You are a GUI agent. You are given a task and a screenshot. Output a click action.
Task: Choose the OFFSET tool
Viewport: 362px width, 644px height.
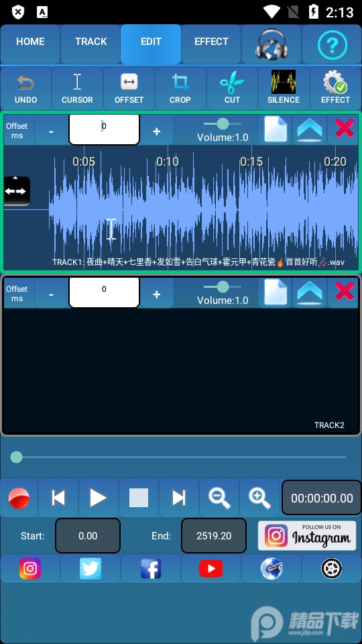[x=129, y=89]
